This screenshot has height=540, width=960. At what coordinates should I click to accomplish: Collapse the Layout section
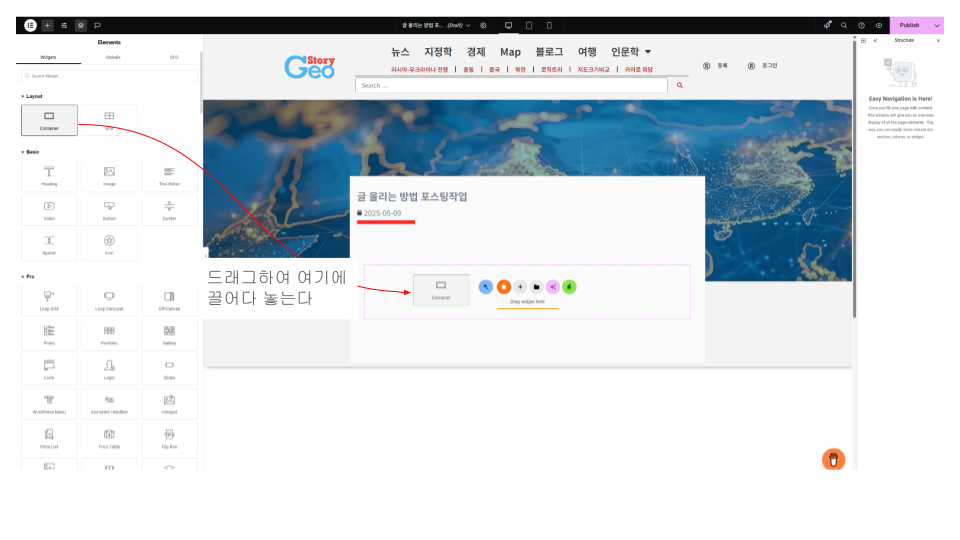point(32,96)
